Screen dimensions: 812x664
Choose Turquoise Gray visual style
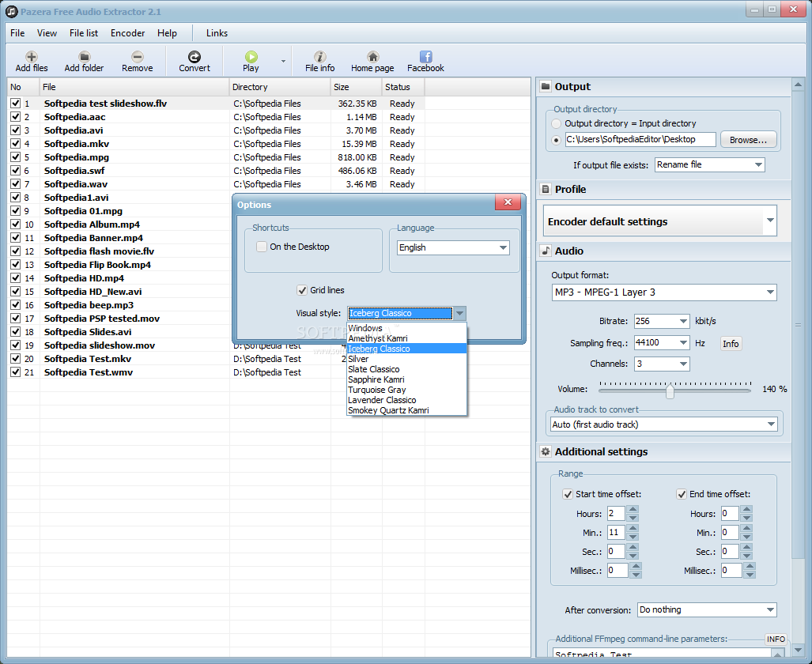click(406, 390)
